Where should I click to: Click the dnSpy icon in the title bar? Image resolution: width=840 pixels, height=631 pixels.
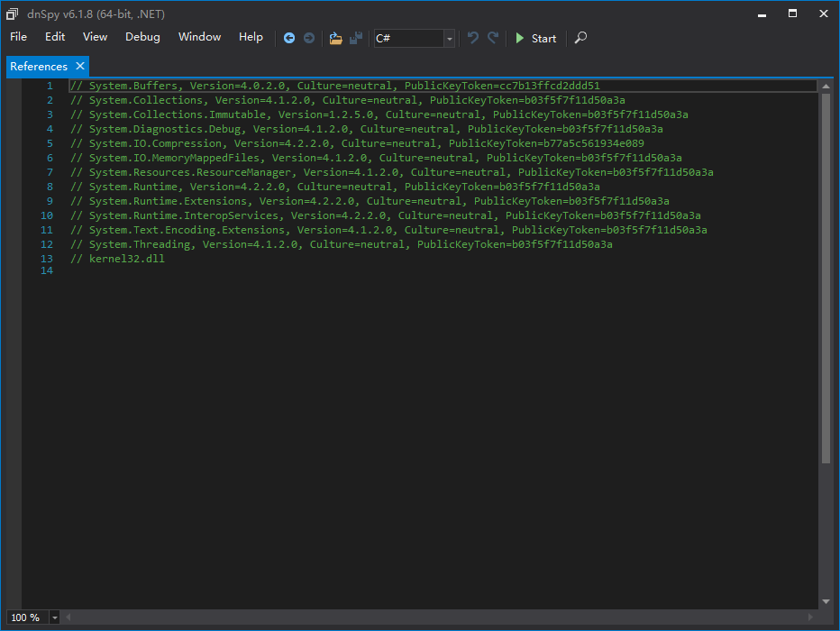pyautogui.click(x=12, y=14)
